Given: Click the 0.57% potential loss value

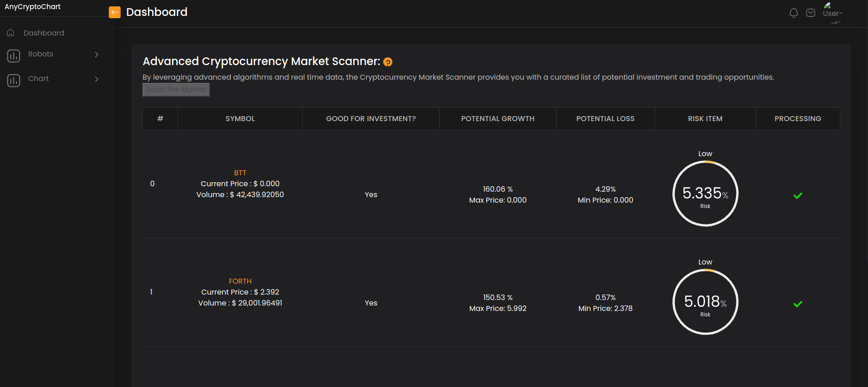Looking at the screenshot, I should click(x=605, y=297).
